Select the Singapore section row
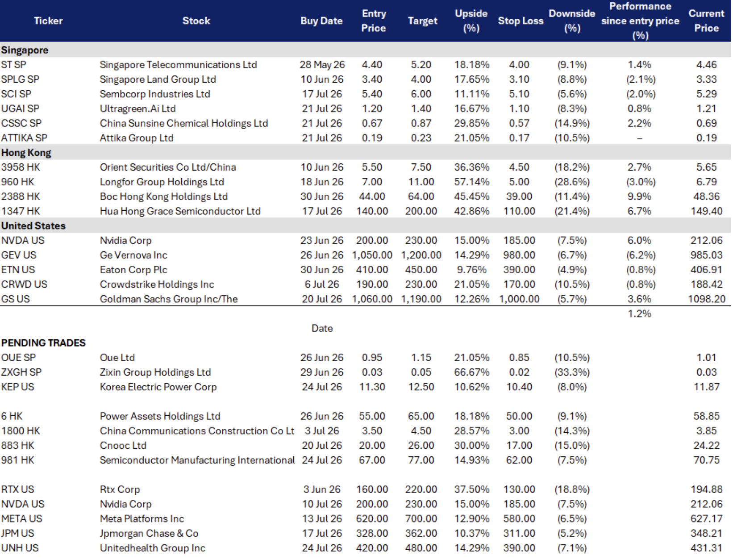 366,50
